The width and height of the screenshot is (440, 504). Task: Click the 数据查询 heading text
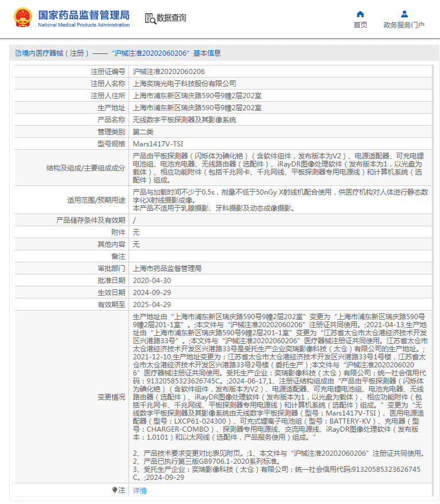172,18
